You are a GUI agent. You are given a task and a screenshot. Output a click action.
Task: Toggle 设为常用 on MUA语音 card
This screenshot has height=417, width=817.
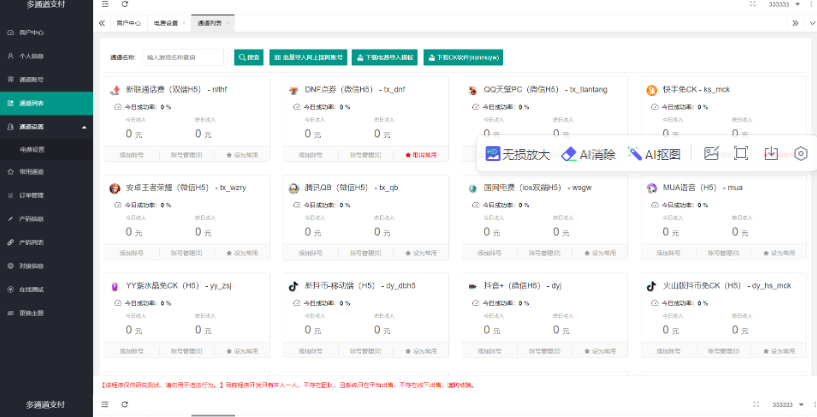(779, 253)
